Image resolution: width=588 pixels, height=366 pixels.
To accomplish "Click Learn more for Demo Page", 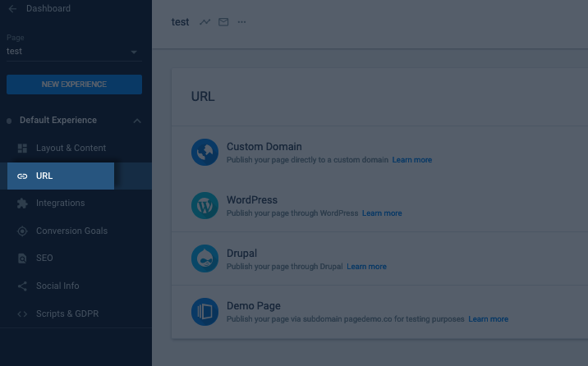I will click(x=489, y=319).
